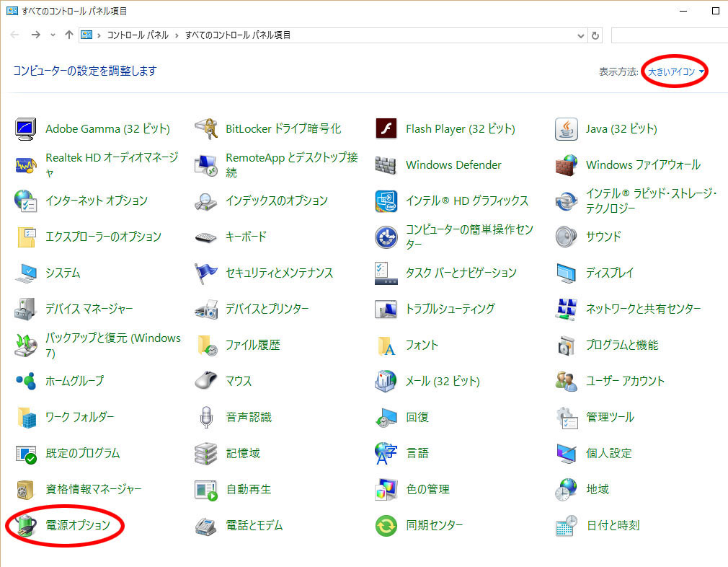Open the Windows Defender icon
This screenshot has height=567, width=728.
[x=386, y=165]
